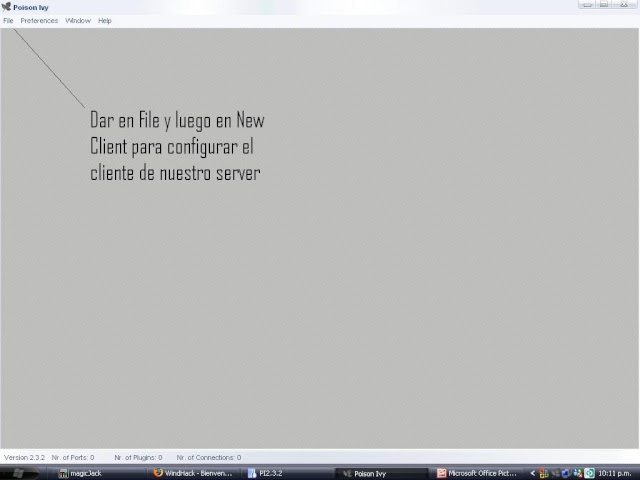This screenshot has height=480, width=640.
Task: Click the Windows Start button
Action: coord(19,473)
